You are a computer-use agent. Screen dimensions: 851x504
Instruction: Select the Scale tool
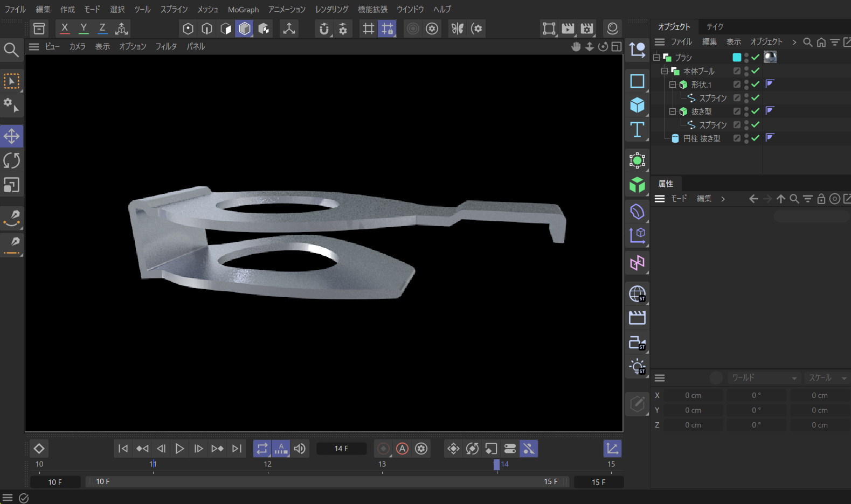click(x=11, y=185)
